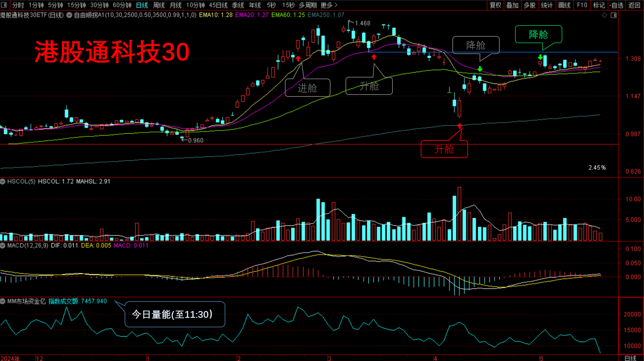Open F10 company information
The width and height of the screenshot is (644, 361).
[x=582, y=5]
